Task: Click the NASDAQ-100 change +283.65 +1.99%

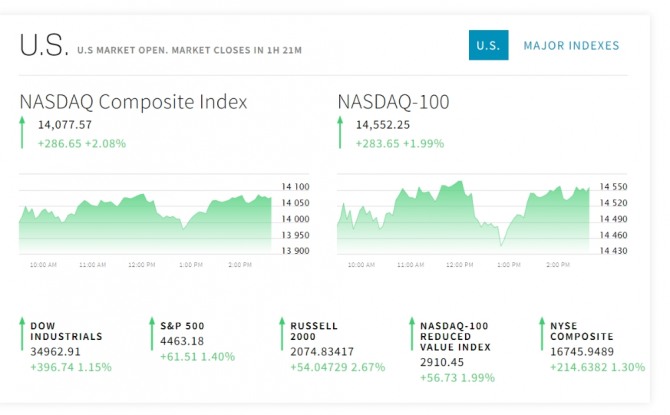Action: [x=397, y=144]
